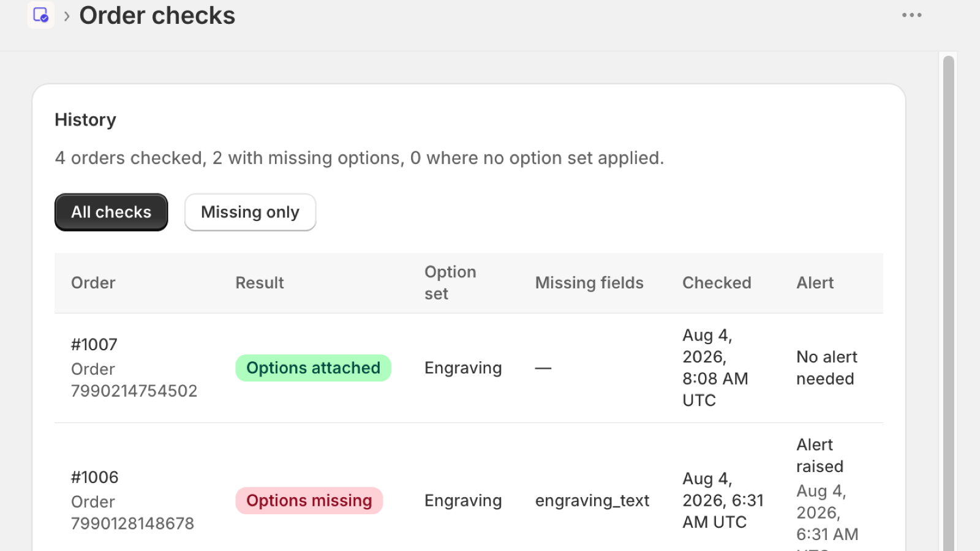Click the Missing fields column header
The height and width of the screenshot is (551, 980).
[589, 283]
